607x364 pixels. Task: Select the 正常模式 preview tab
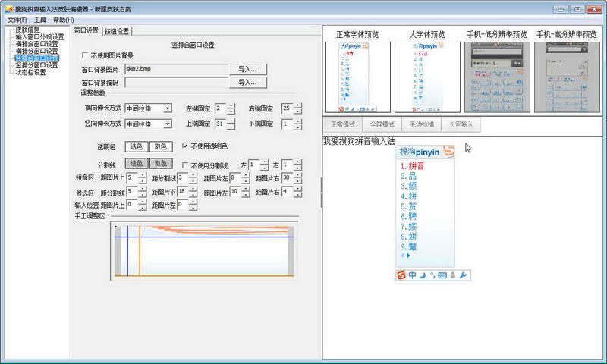point(343,124)
